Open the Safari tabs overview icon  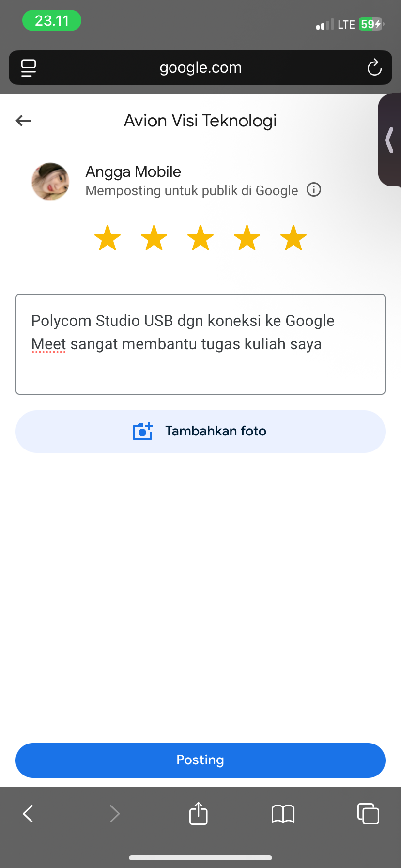[x=368, y=813]
